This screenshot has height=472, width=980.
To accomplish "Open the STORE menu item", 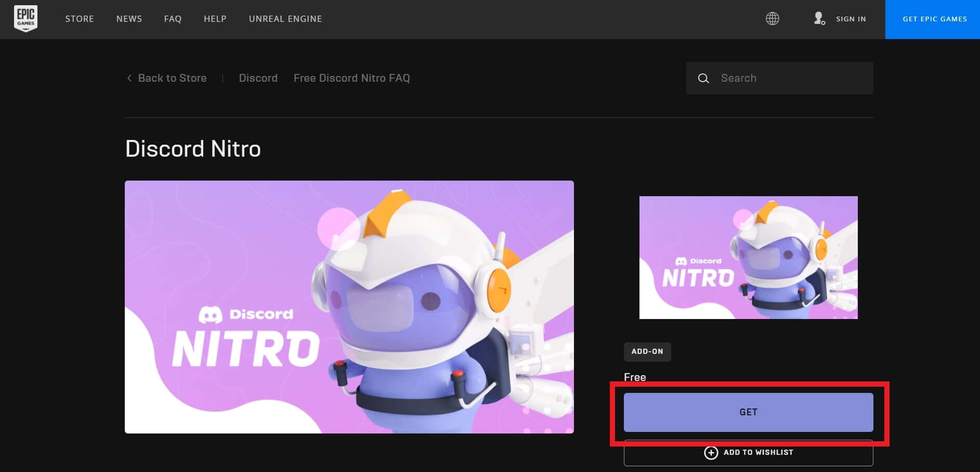I will click(x=80, y=19).
